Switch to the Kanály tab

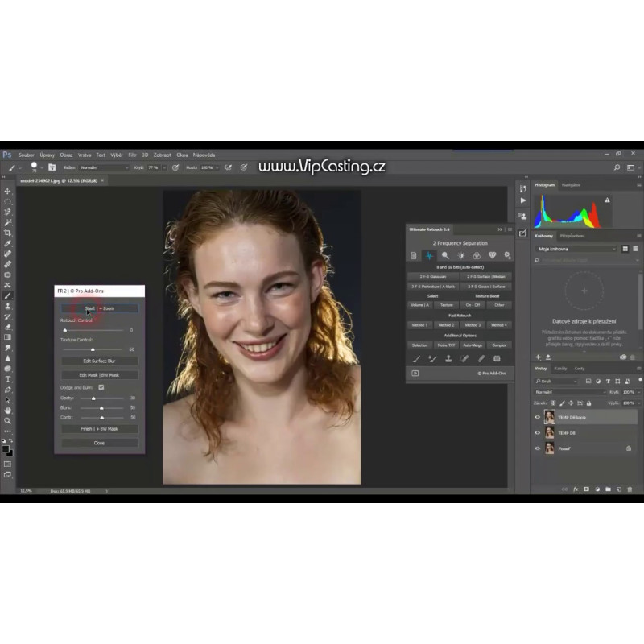[560, 368]
